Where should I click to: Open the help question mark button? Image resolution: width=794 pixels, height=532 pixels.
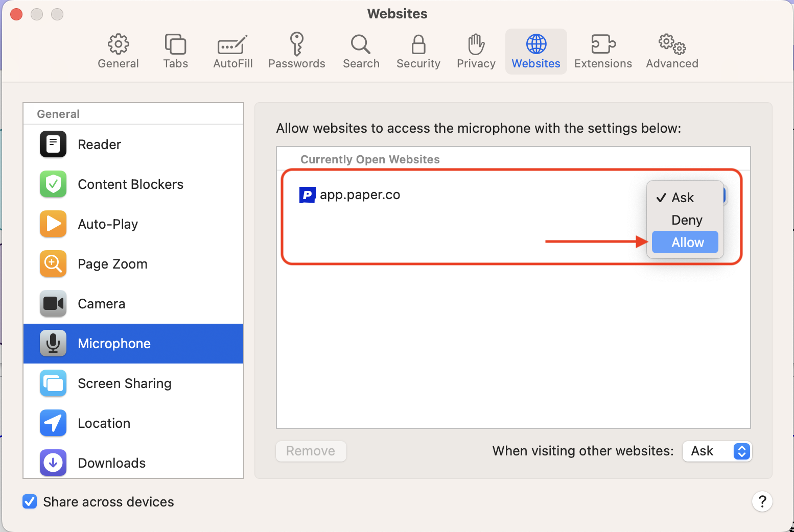762,502
